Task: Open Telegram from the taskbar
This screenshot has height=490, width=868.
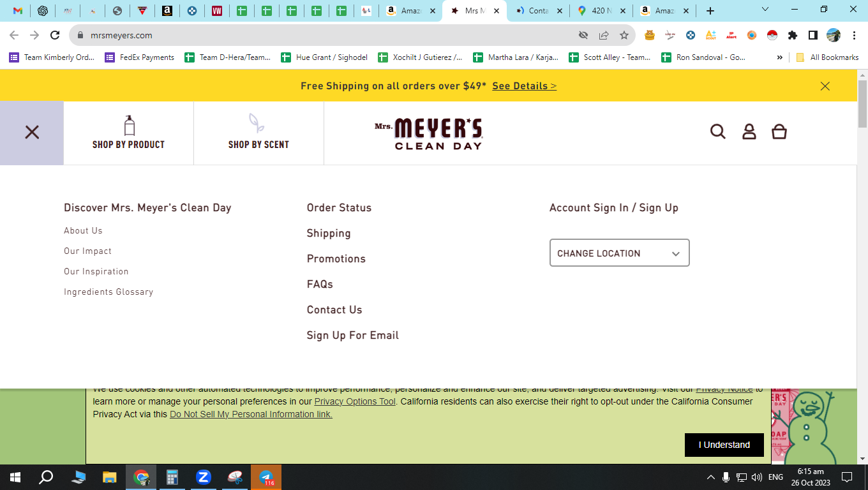Action: coord(266,477)
